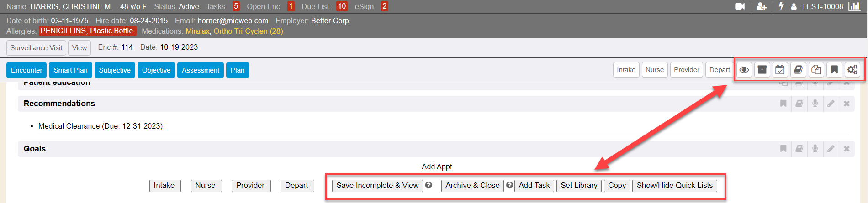Viewport: 868px width, 203px height.
Task: Open the bar chart icon beside TEST-10008
Action: (x=854, y=6)
